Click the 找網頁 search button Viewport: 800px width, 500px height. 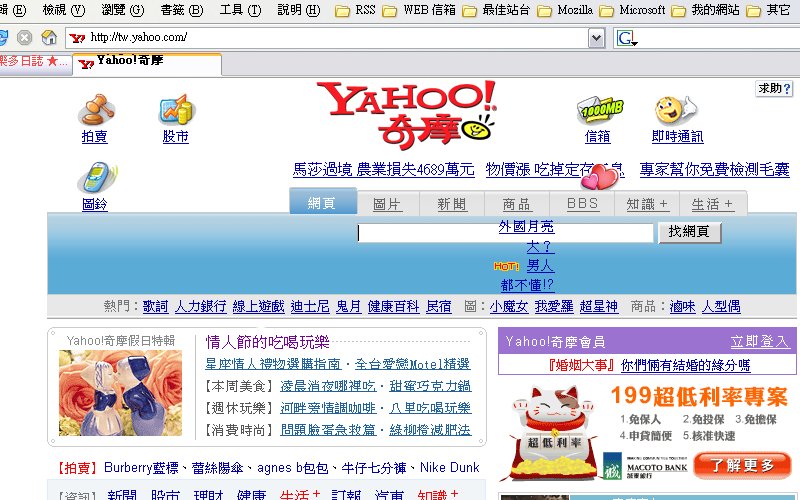[689, 232]
